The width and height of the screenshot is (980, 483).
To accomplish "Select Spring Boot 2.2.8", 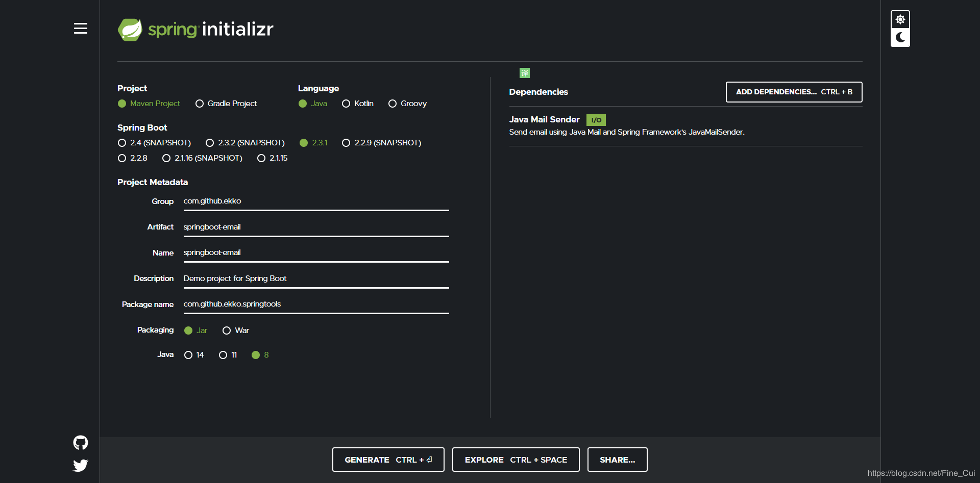I will (133, 158).
